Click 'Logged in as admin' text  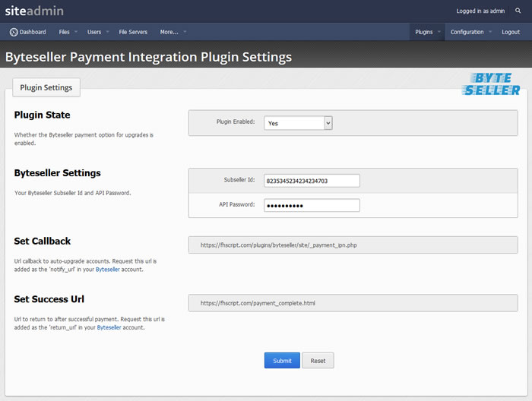pos(480,11)
